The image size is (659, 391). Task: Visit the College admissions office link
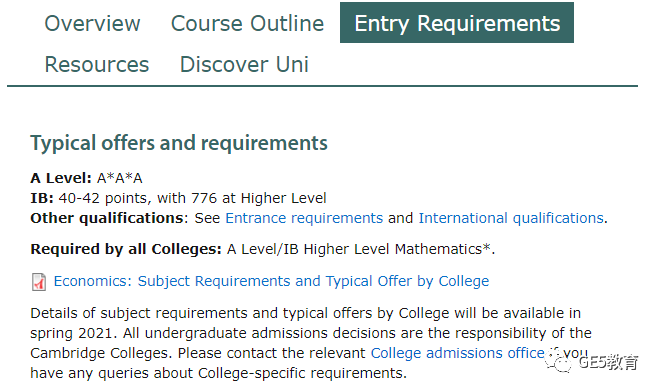458,353
